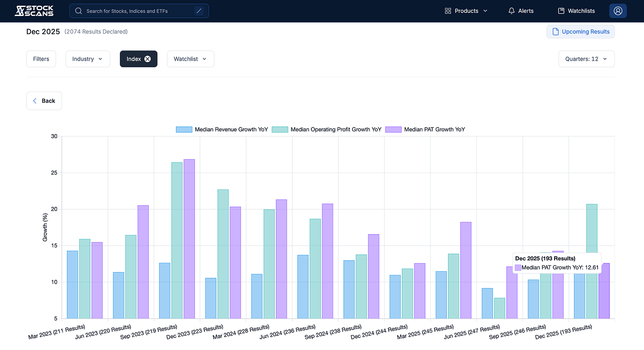Click the Mar 2025 PAT growth bar
The height and width of the screenshot is (350, 644).
click(x=466, y=270)
